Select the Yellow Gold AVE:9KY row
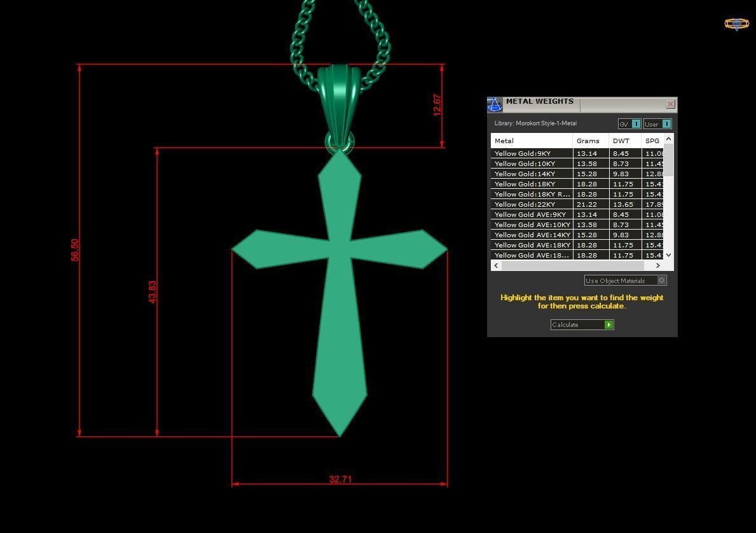 pos(577,214)
